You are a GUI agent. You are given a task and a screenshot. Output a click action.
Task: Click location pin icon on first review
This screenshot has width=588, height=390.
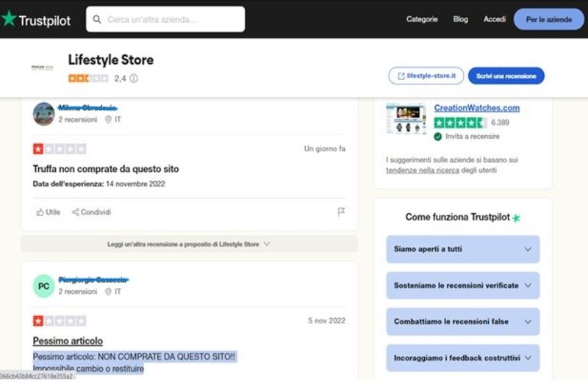point(108,120)
